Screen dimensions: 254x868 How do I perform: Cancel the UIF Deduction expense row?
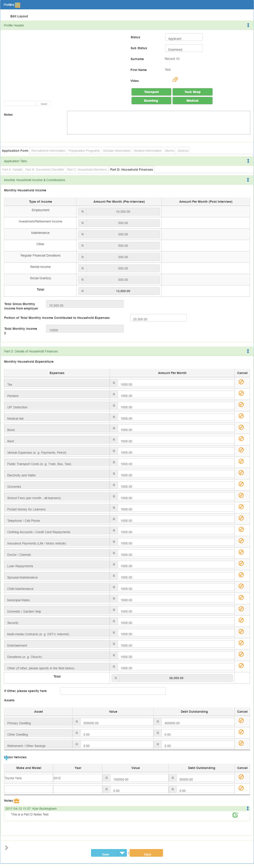pos(241,405)
